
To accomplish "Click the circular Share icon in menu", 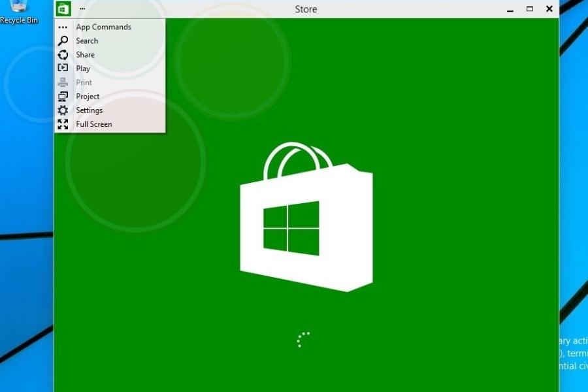I will coord(63,55).
